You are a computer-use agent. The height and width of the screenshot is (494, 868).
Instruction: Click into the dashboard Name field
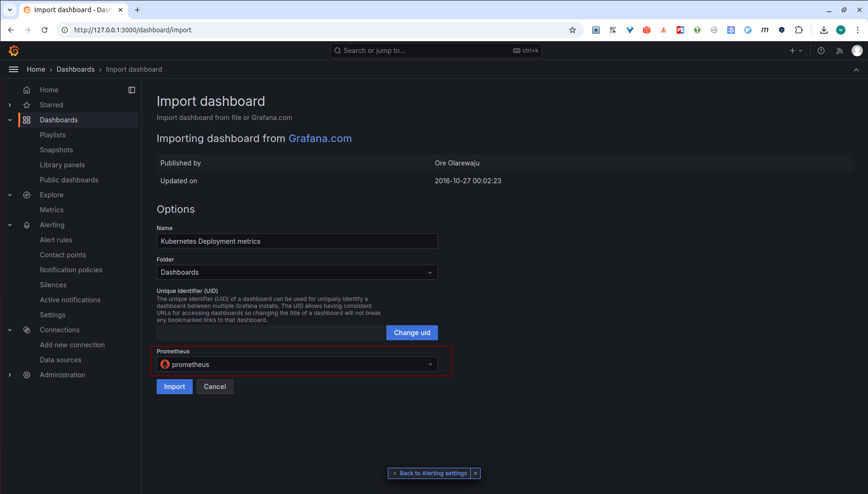297,241
